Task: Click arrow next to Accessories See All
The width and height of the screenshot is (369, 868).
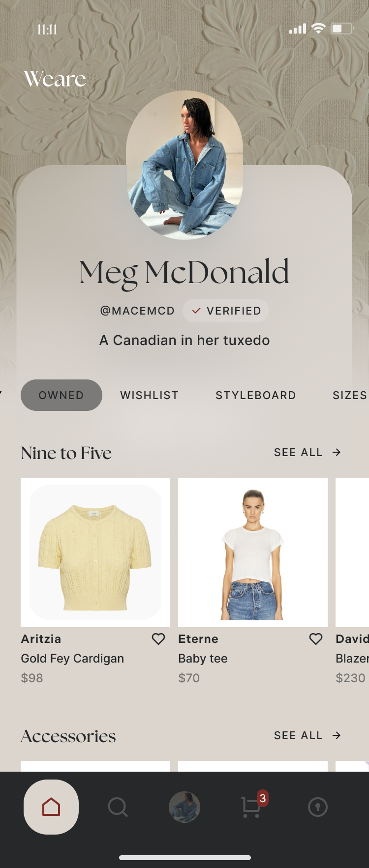Action: click(x=337, y=735)
